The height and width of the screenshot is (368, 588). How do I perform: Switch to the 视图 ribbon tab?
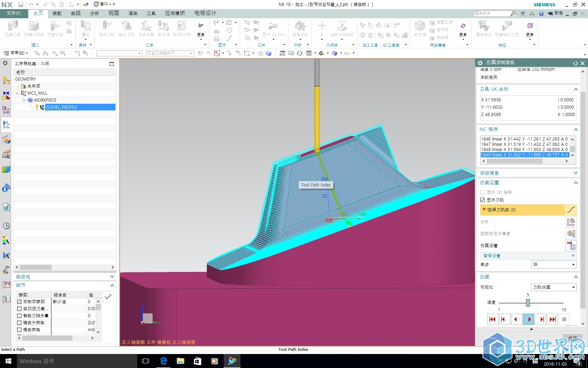tap(114, 13)
